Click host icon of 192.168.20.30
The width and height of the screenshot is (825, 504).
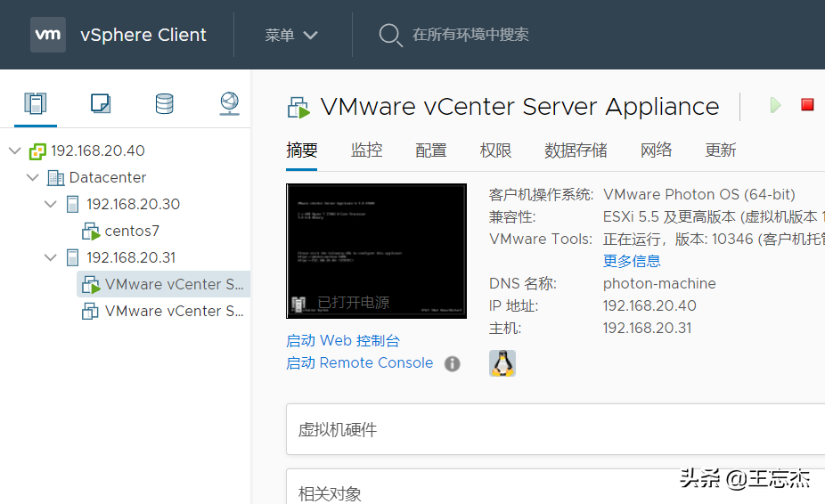(x=72, y=204)
